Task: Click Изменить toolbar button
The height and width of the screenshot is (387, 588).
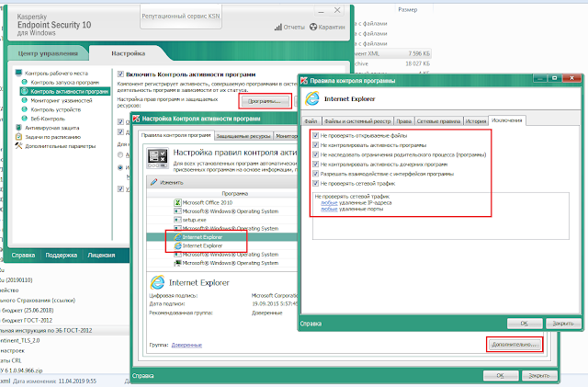Action: pos(167,182)
